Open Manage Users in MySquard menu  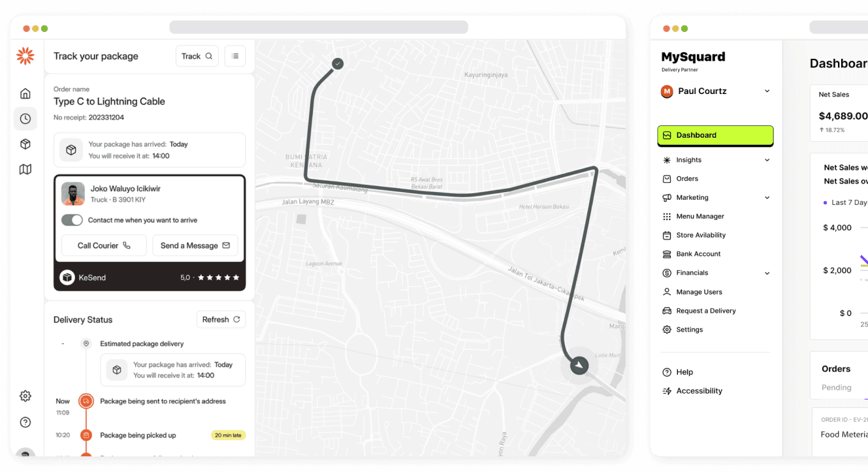click(x=699, y=292)
